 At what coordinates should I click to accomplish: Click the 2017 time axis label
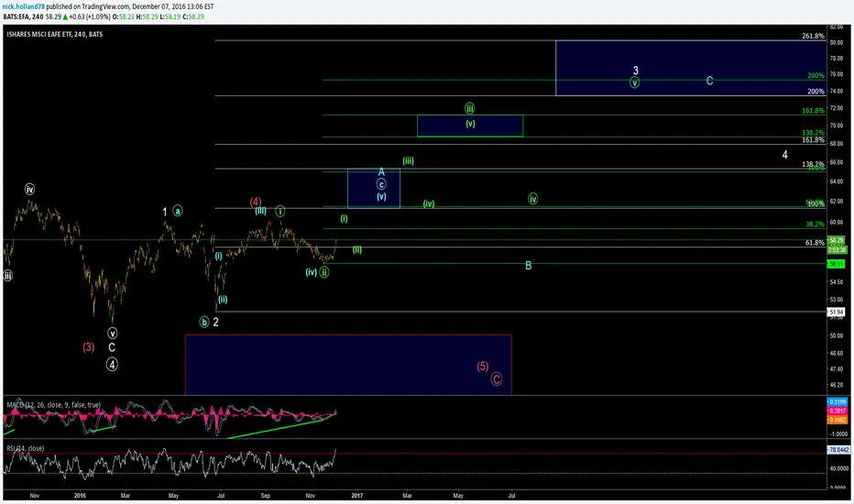356,495
